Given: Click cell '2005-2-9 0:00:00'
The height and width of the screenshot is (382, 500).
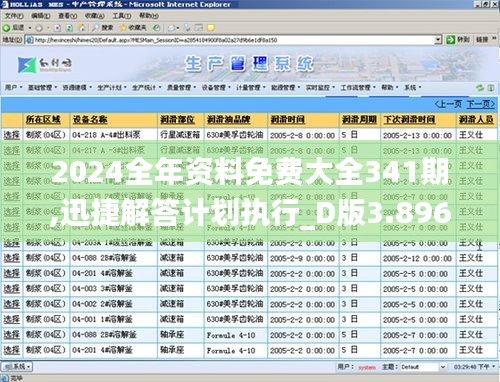Looking at the screenshot, I should 302,258.
